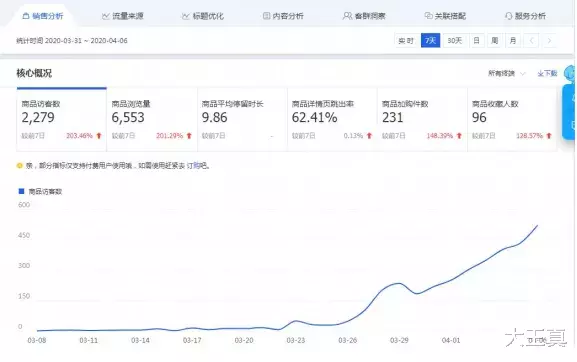Select the 商品平均停留时长 metric card
This screenshot has height=362, width=577.
tap(242, 120)
